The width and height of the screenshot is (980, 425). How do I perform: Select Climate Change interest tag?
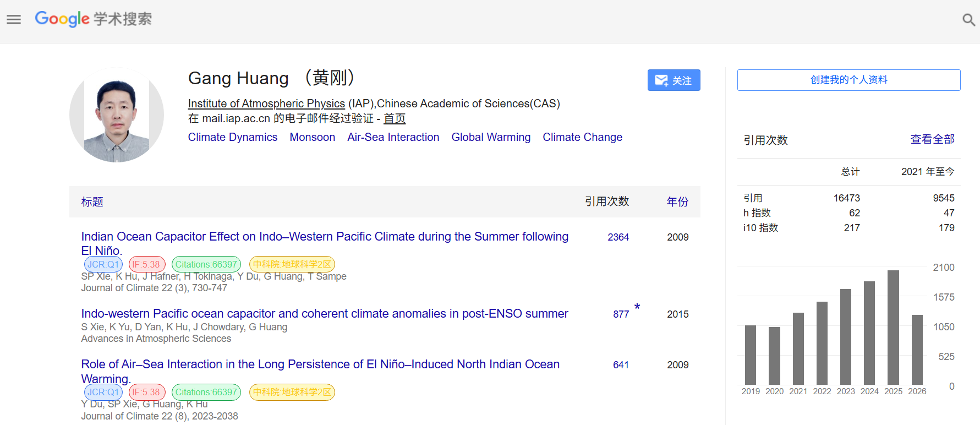coord(583,137)
